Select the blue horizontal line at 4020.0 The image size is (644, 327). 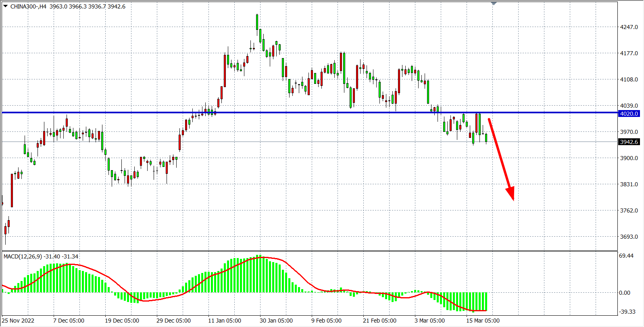coord(282,112)
